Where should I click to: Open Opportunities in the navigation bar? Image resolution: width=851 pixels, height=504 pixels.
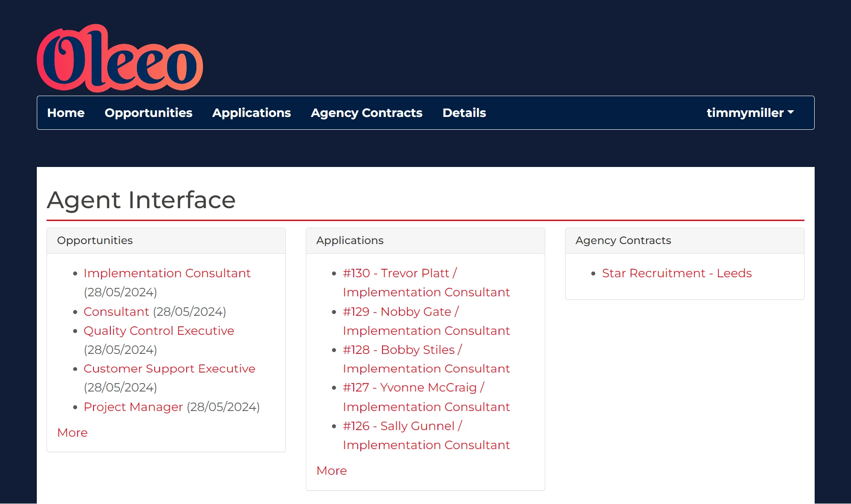click(148, 113)
